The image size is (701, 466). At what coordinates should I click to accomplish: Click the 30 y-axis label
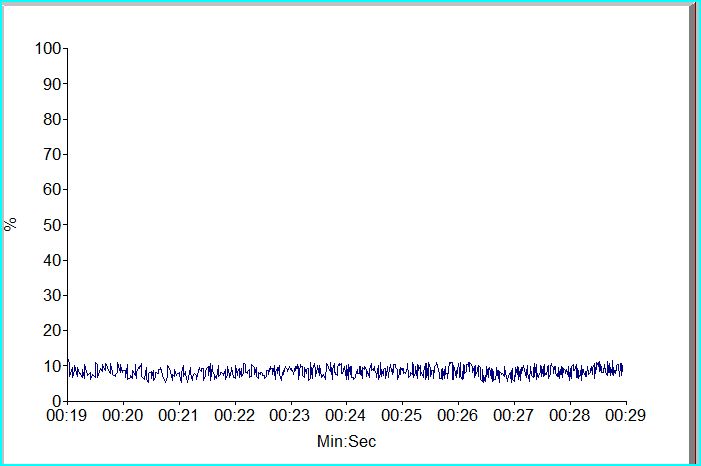pos(52,296)
